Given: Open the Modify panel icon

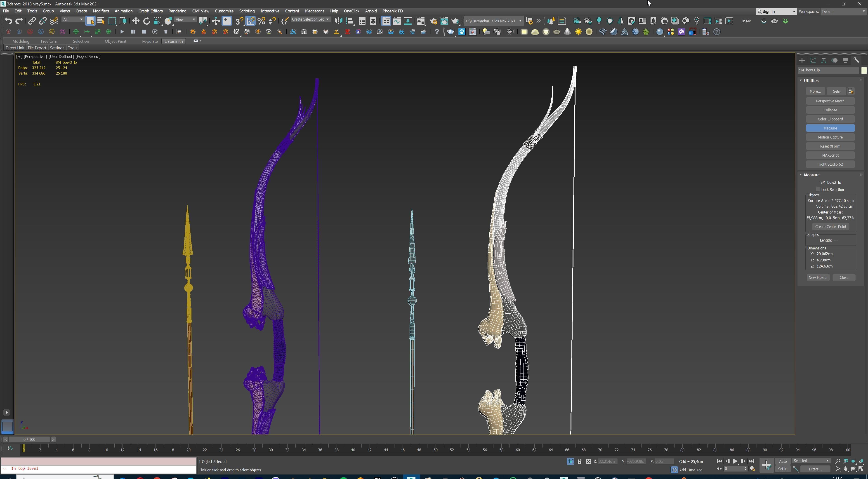Looking at the screenshot, I should point(813,60).
